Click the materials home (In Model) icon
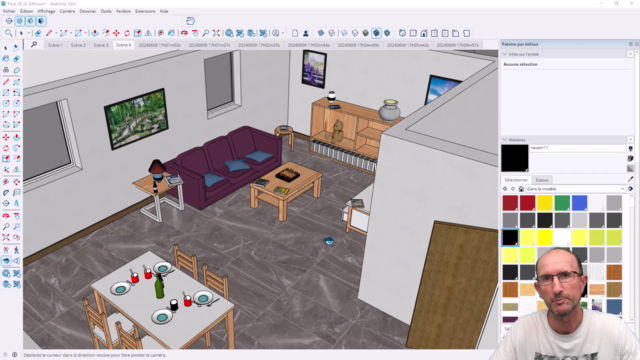640x360 pixels. tap(521, 189)
